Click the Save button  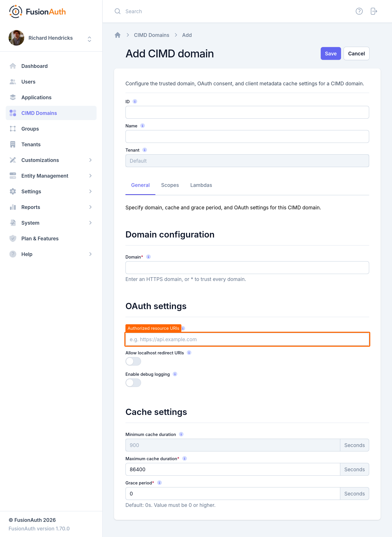click(331, 54)
